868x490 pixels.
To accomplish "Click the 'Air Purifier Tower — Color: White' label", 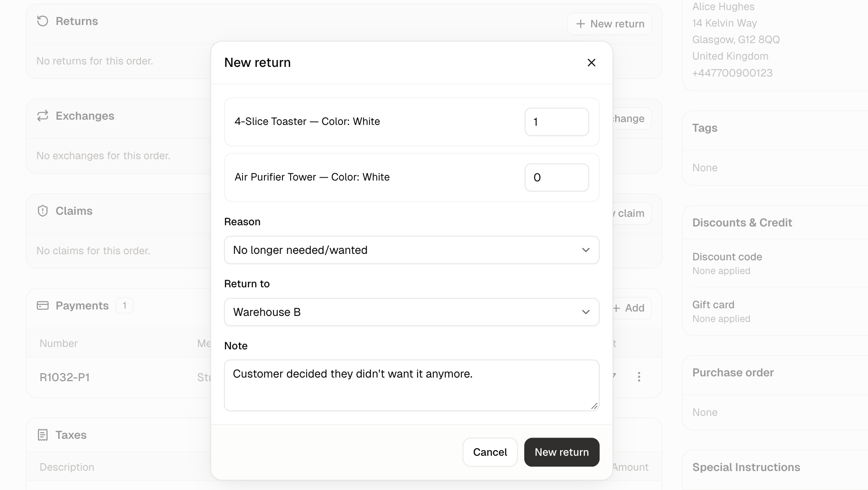I will tap(312, 177).
